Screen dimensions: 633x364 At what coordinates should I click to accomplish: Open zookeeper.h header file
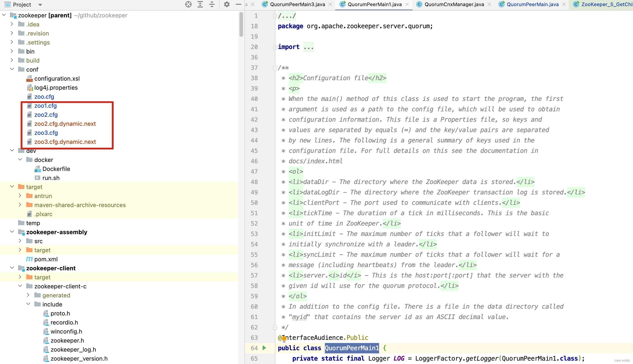point(67,341)
